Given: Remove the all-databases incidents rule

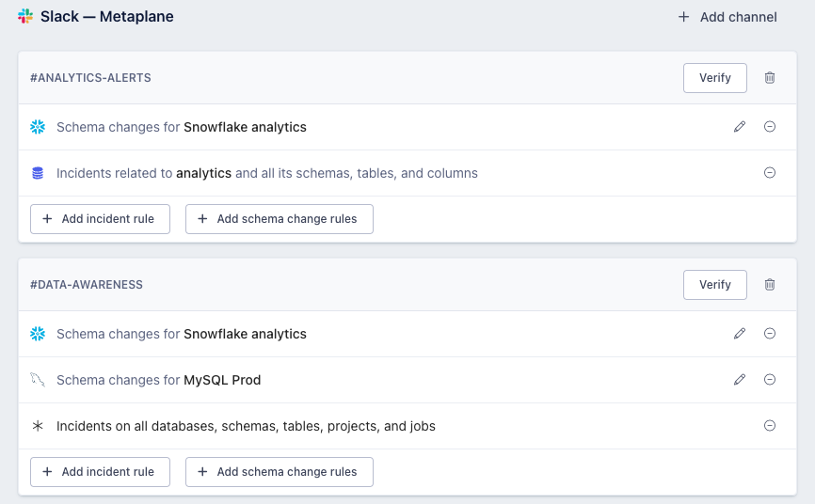Looking at the screenshot, I should coord(770,426).
